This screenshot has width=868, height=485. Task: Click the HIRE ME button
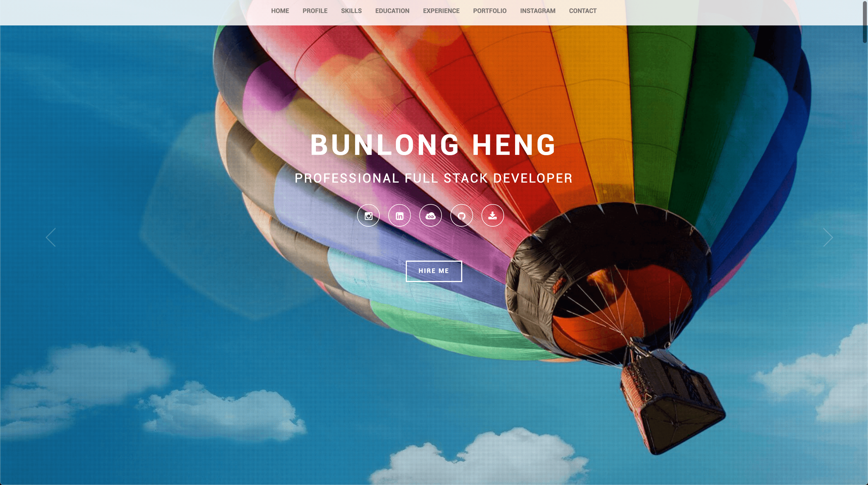click(434, 271)
